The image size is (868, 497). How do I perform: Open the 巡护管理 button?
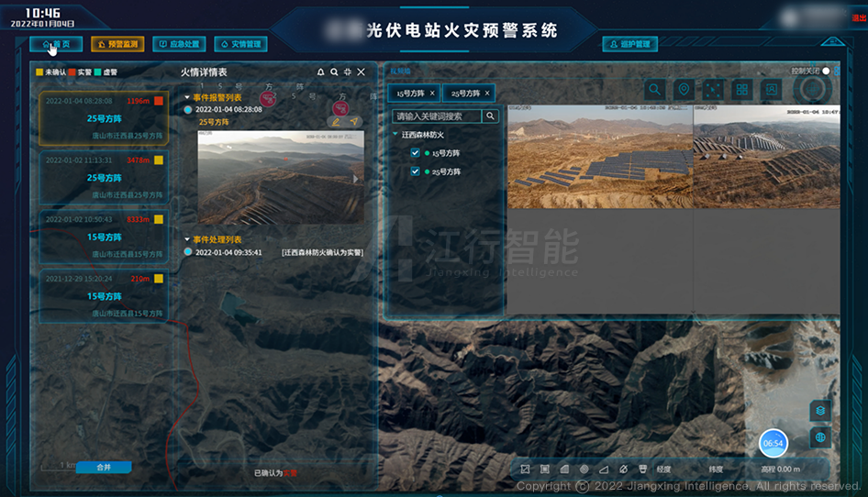[629, 44]
